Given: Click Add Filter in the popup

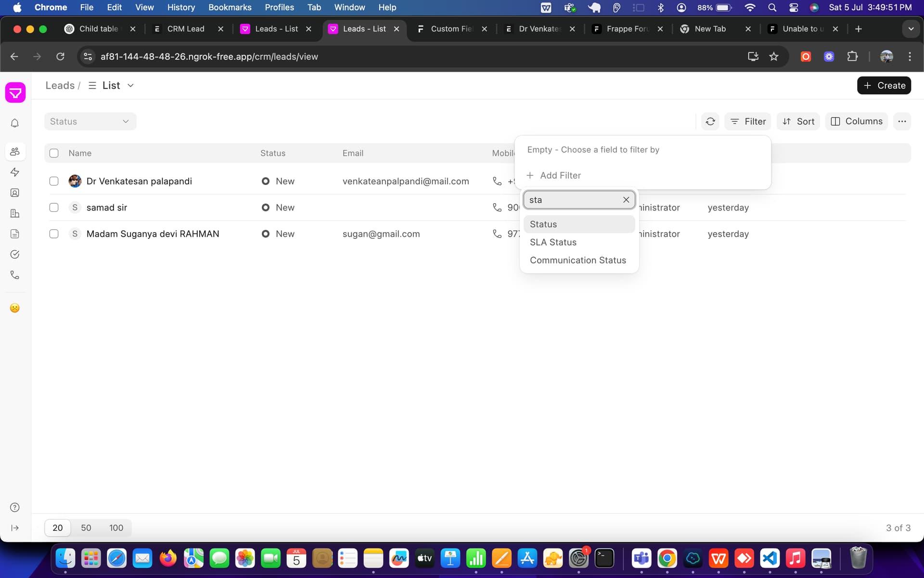Looking at the screenshot, I should click(553, 175).
